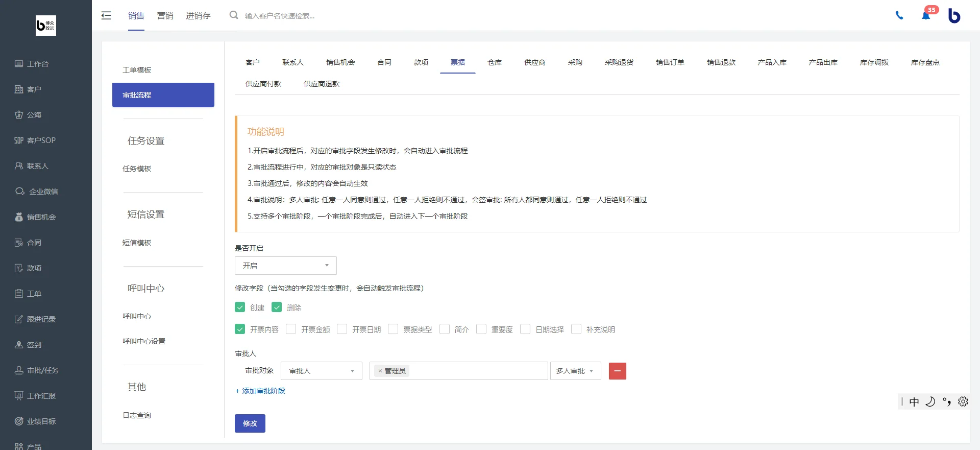Switch to the 客户 tab
This screenshot has width=980, height=450.
pyautogui.click(x=253, y=62)
